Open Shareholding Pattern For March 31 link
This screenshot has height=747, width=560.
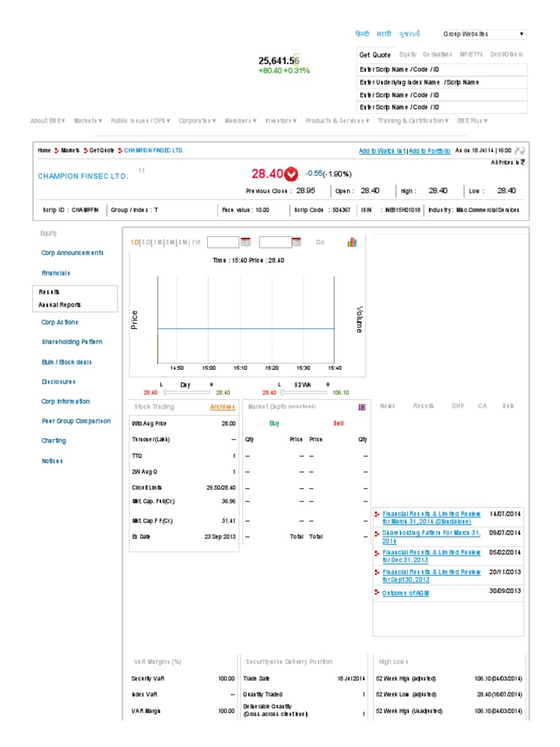432,537
